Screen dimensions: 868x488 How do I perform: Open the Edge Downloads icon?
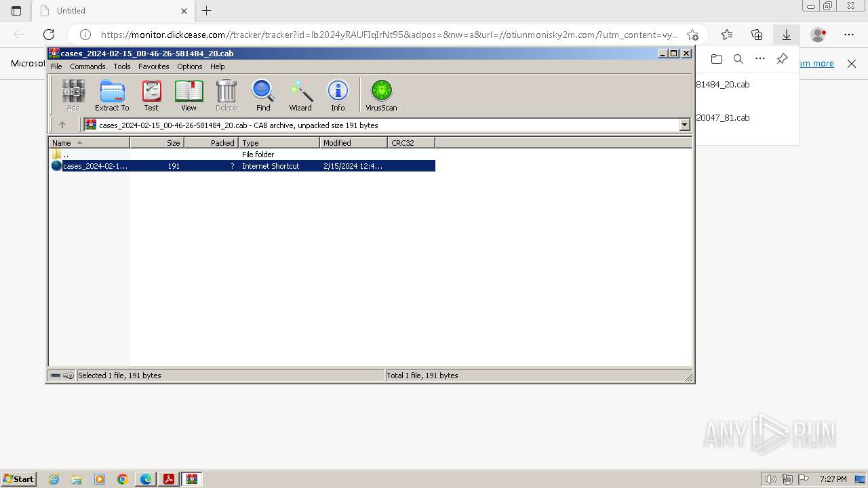[787, 35]
